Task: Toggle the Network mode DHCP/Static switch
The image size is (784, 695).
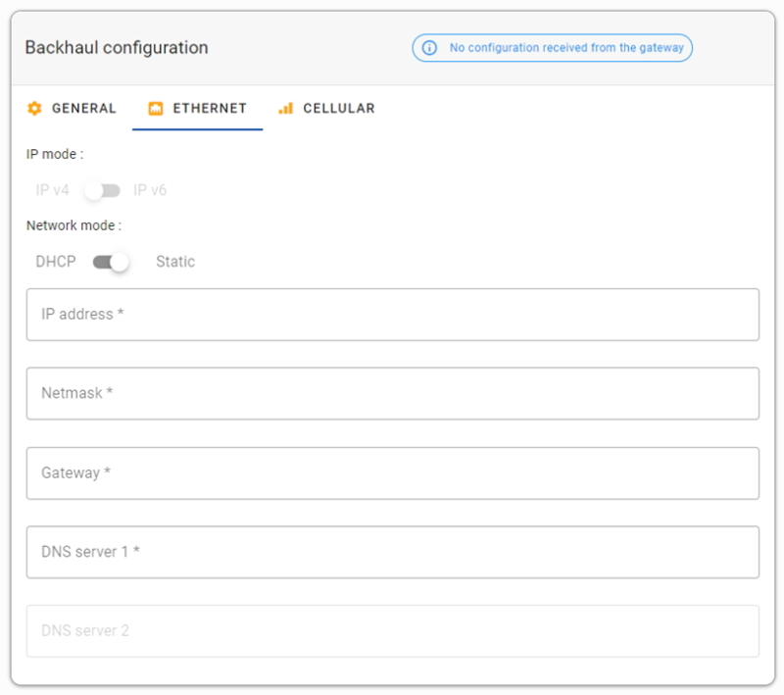Action: [111, 262]
